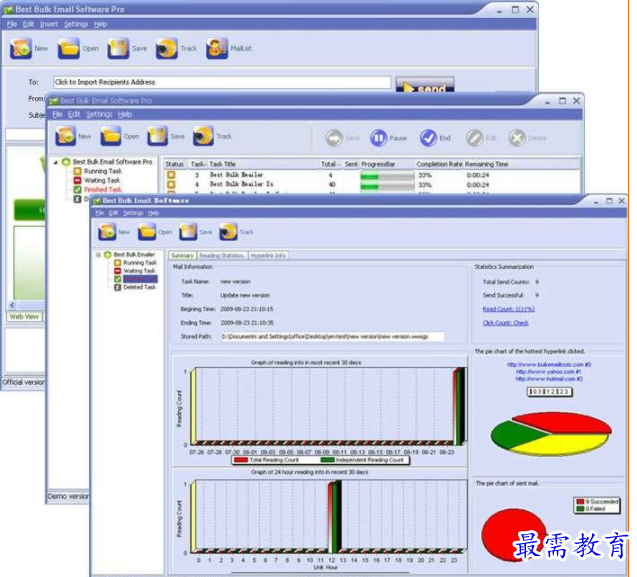Collapse Best Bulk Emailer tree root
Screen dimensions: 637x577
coord(98,255)
